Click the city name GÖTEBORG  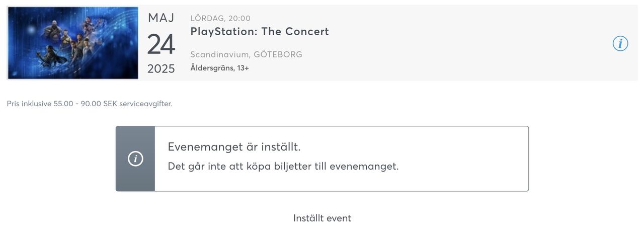click(x=278, y=54)
